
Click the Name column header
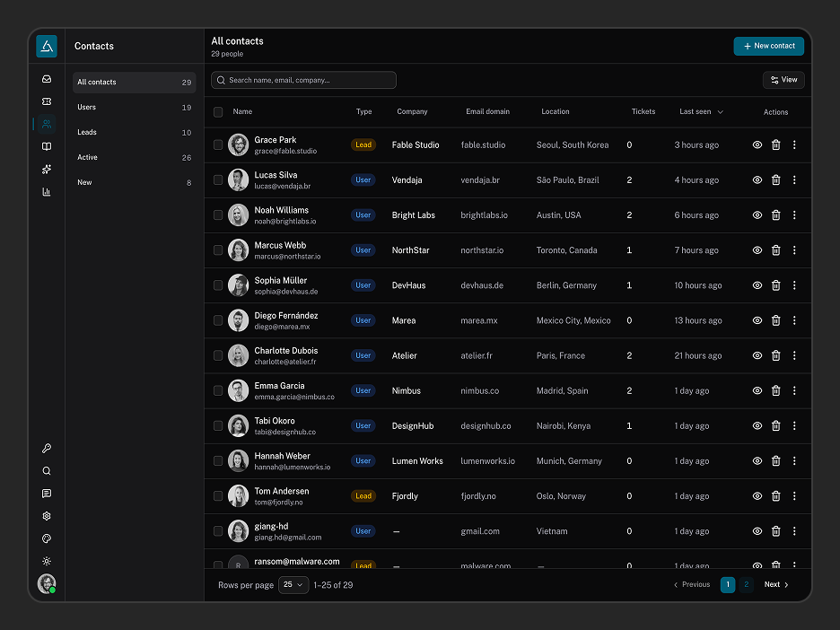click(242, 111)
